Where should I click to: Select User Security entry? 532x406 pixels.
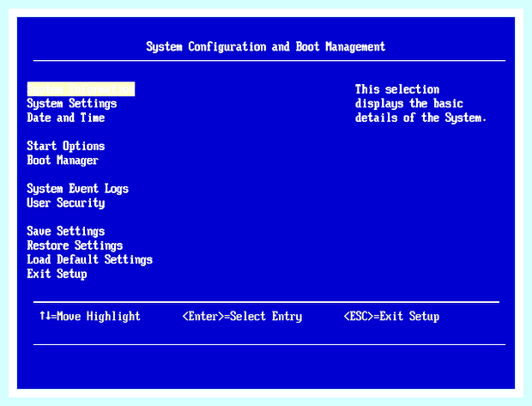pos(66,203)
